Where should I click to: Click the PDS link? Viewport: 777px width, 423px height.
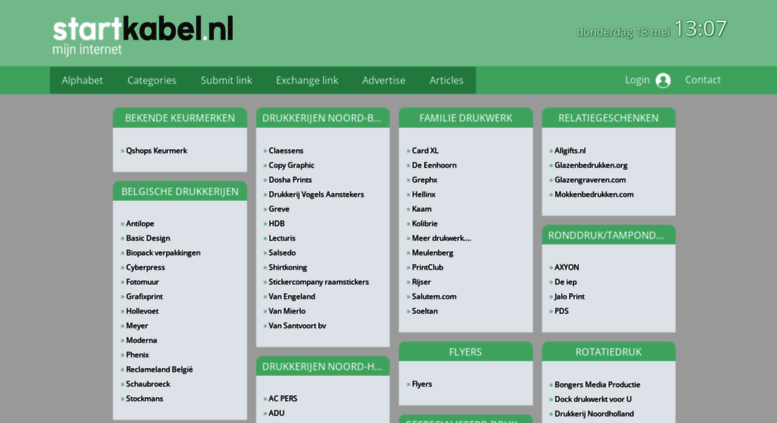561,311
